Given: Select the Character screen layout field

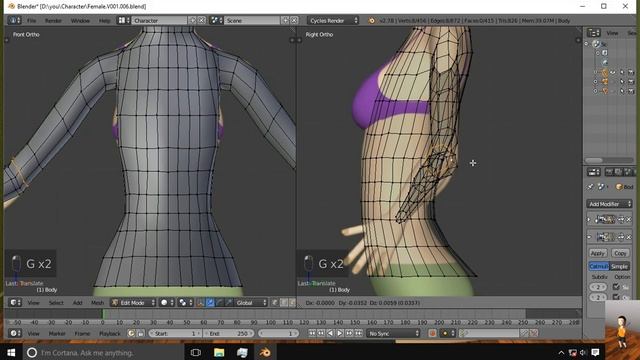Looking at the screenshot, I should (159, 20).
